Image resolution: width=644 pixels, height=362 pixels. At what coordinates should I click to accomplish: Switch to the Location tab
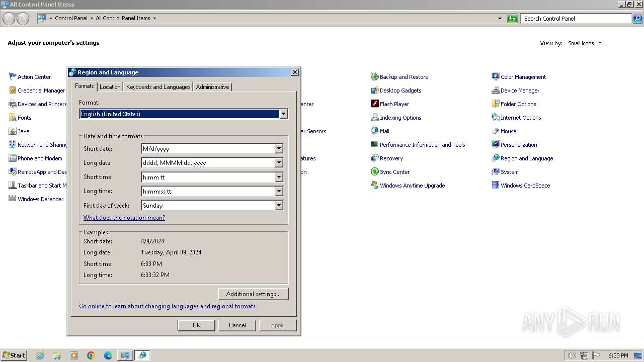point(110,87)
